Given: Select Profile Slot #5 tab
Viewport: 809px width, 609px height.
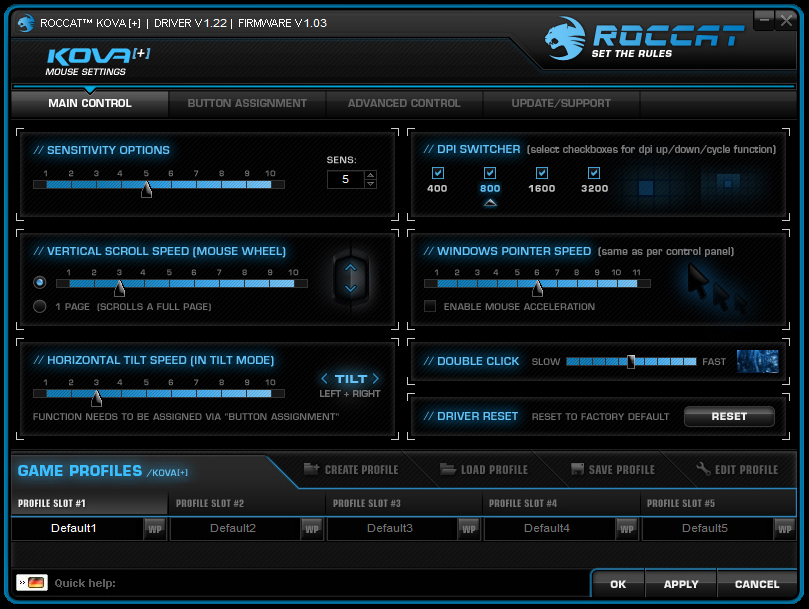Looking at the screenshot, I should pyautogui.click(x=719, y=503).
